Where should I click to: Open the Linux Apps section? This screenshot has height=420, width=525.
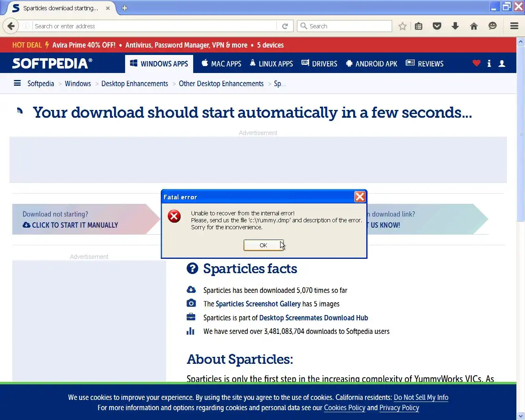pos(271,63)
